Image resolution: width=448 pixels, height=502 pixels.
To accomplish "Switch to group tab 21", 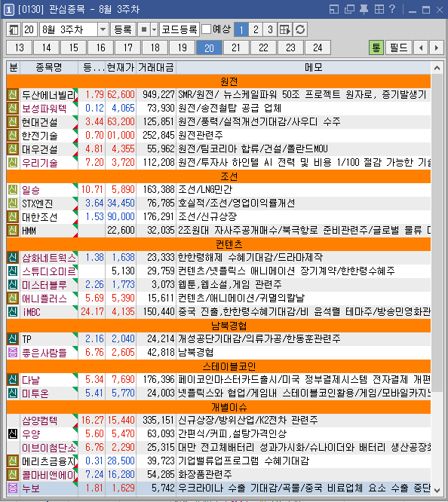I will click(236, 47).
